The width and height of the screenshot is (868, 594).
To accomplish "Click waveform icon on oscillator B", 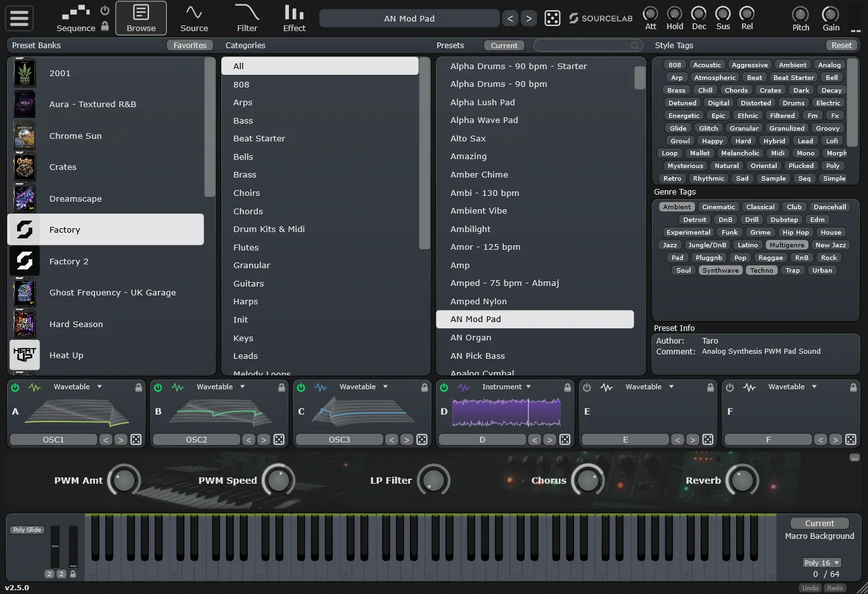I will 177,387.
